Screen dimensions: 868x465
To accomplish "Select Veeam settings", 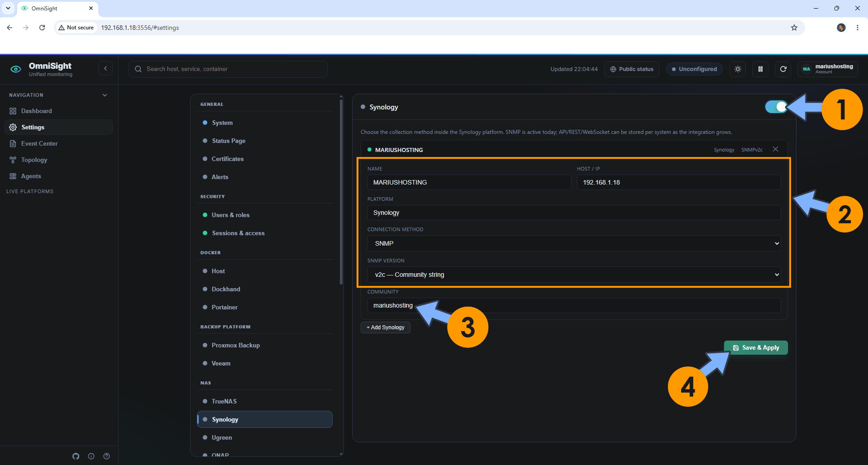I will point(265,363).
